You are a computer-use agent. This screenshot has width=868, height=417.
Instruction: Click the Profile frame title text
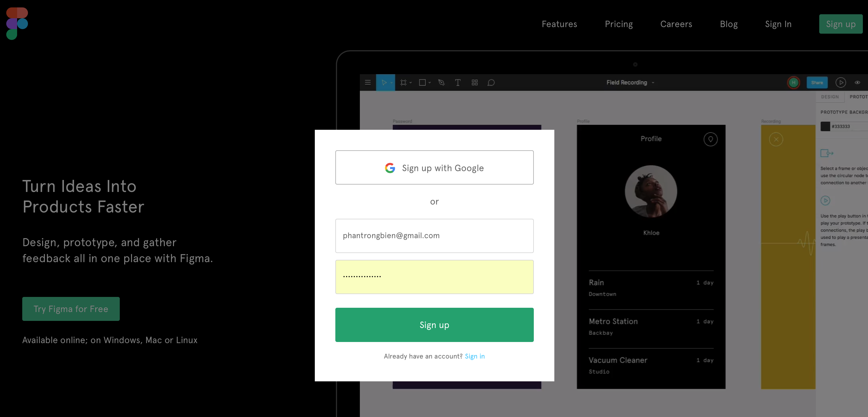tap(651, 139)
